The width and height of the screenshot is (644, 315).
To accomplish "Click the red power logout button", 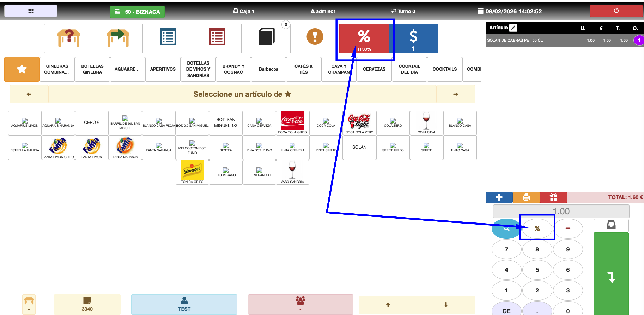I will point(616,11).
